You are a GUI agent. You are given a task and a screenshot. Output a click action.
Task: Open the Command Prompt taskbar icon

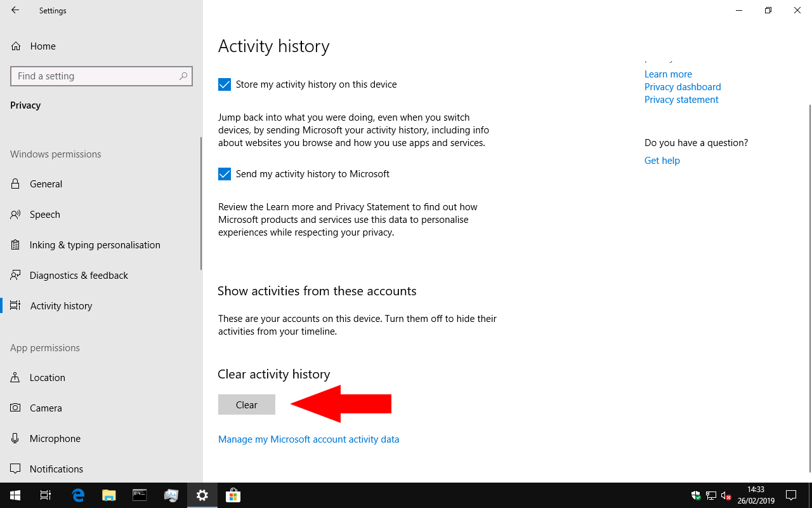click(x=140, y=495)
